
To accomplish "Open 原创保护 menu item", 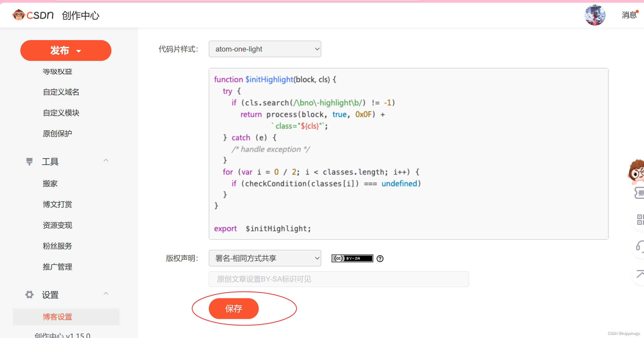I will pos(58,133).
